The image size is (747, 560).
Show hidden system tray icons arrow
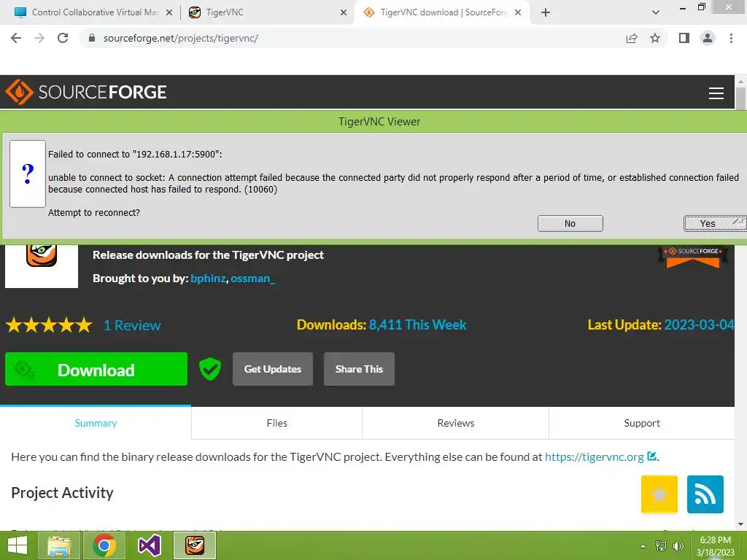pyautogui.click(x=643, y=546)
